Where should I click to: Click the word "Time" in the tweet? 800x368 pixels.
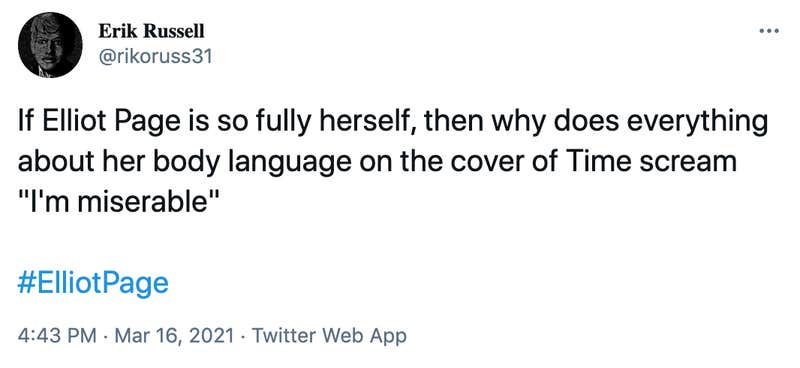coord(578,163)
